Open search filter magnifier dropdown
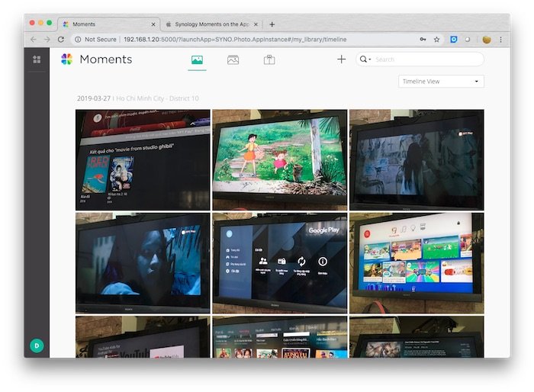Image resolution: width=534 pixels, height=392 pixels. click(365, 59)
